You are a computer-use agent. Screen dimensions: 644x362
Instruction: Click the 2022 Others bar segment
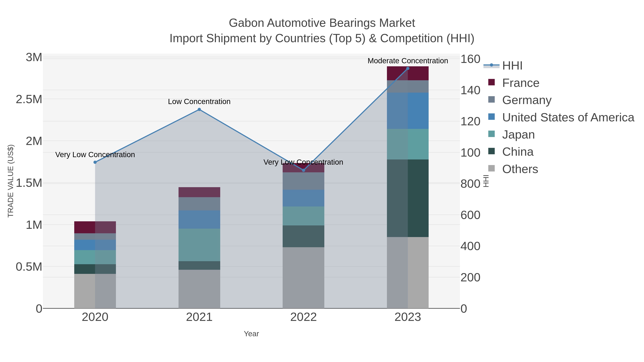[x=304, y=278]
